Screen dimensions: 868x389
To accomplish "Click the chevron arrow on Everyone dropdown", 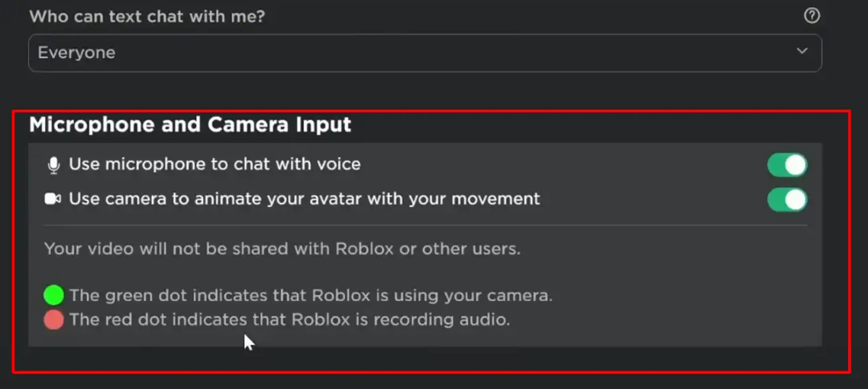I will click(802, 51).
